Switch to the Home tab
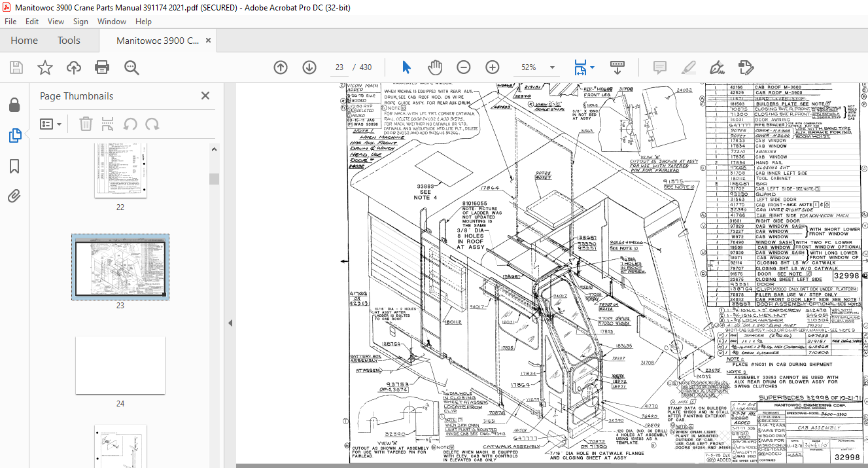The height and width of the screenshot is (468, 868). 24,41
